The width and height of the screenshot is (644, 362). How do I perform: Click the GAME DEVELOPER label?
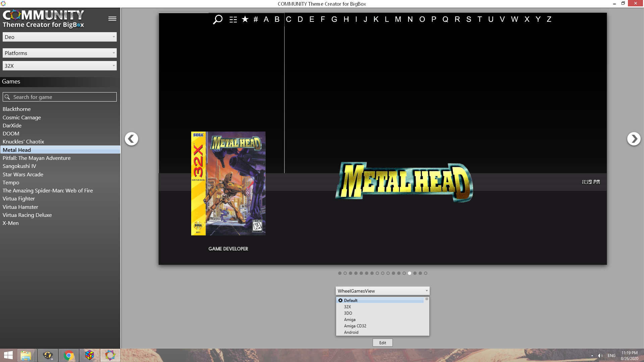pyautogui.click(x=228, y=249)
